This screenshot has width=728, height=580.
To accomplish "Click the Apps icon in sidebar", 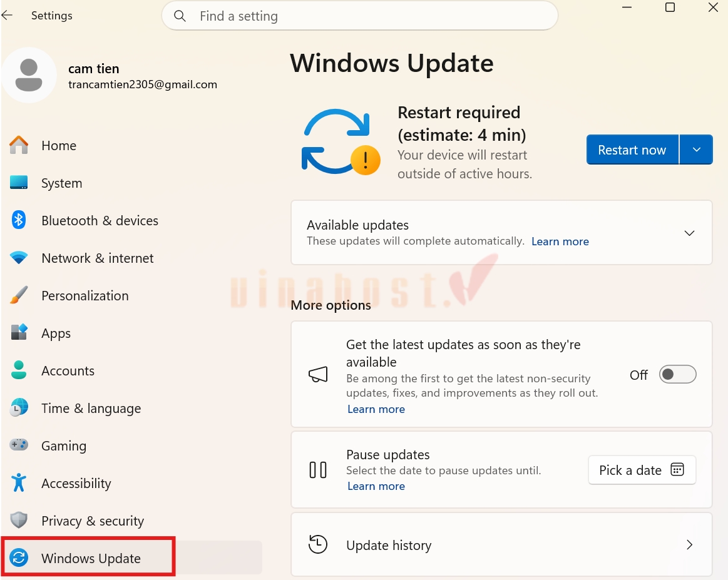I will pos(19,332).
